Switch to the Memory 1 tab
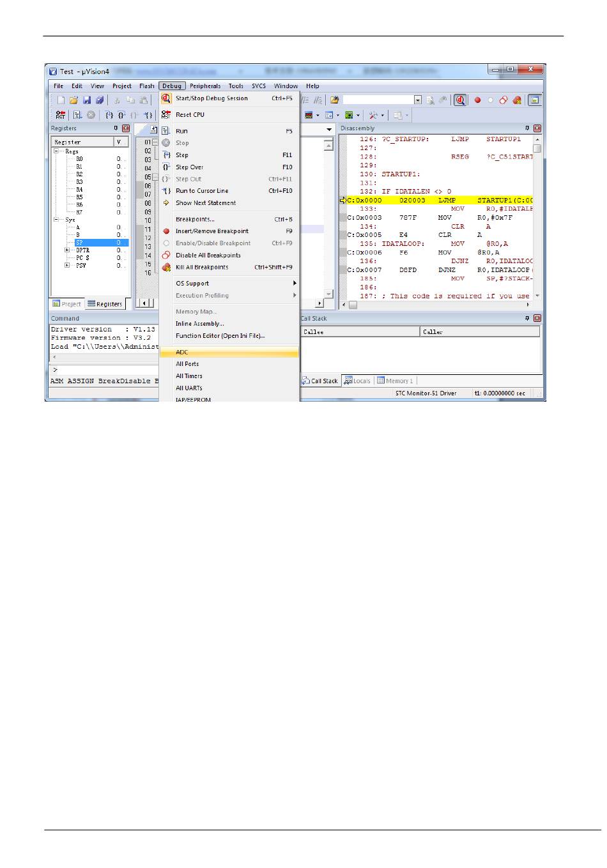This screenshot has height=868, width=607. point(395,381)
